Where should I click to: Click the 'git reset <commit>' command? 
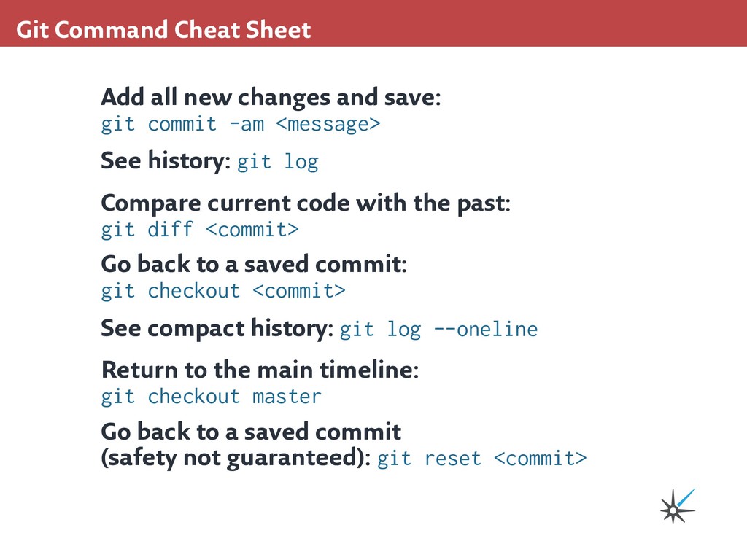coord(481,459)
